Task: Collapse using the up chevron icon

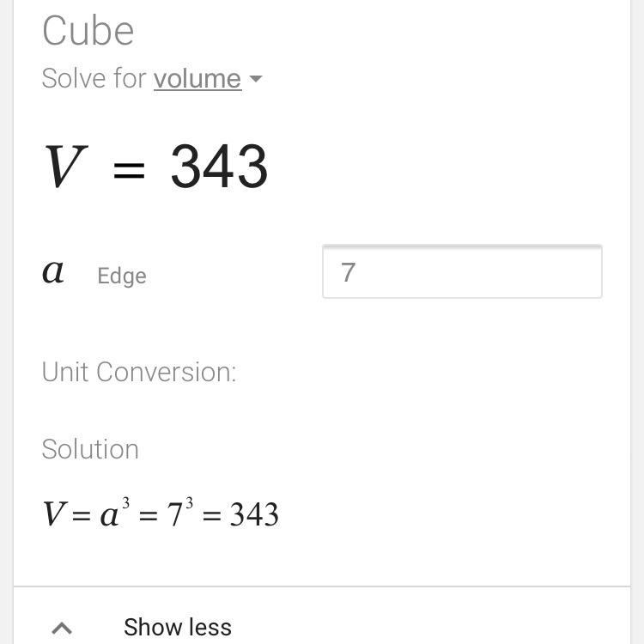Action: tap(62, 628)
